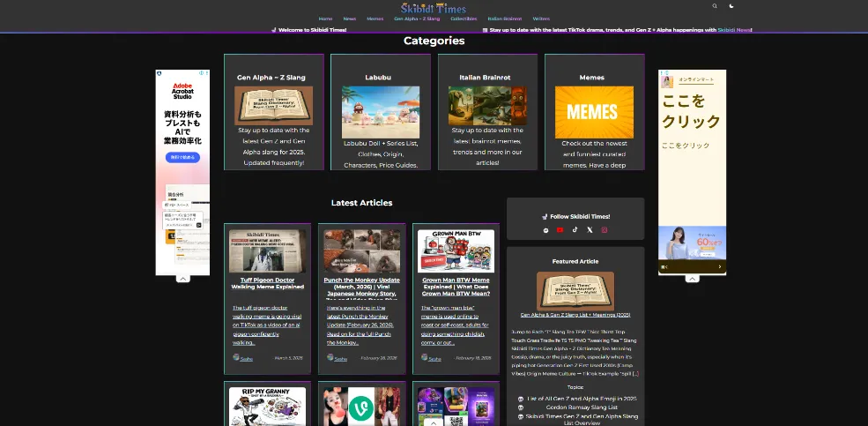Open the Grown Man BTW article thumbnail

click(456, 251)
